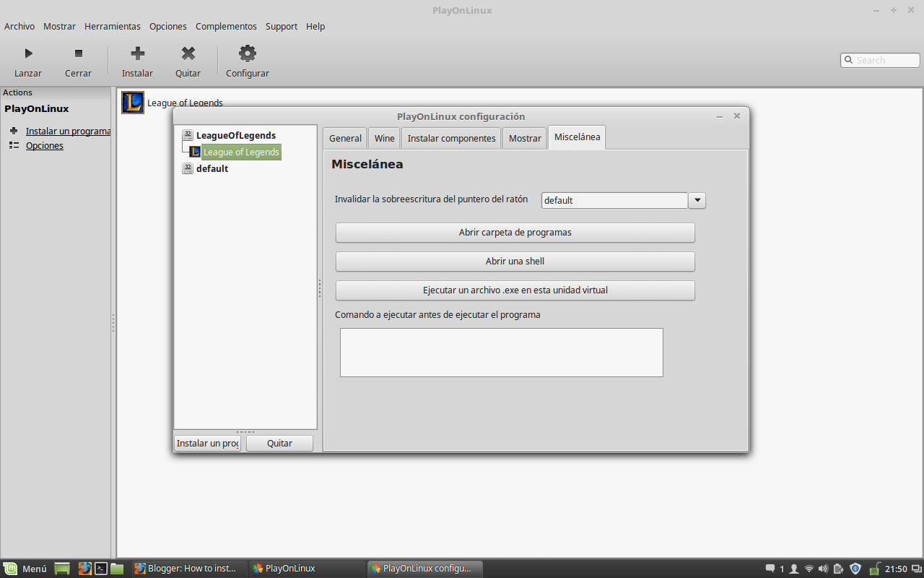Click the pre-run command text box
This screenshot has height=578, width=924.
point(502,353)
